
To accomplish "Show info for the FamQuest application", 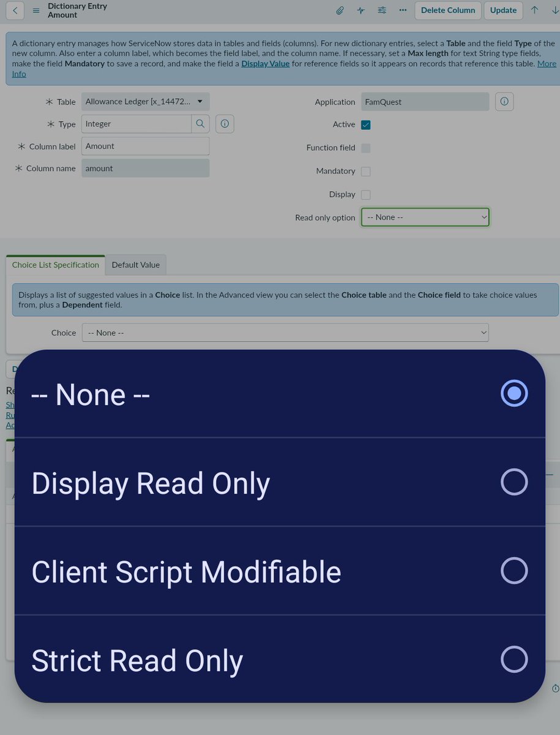I will pyautogui.click(x=504, y=102).
